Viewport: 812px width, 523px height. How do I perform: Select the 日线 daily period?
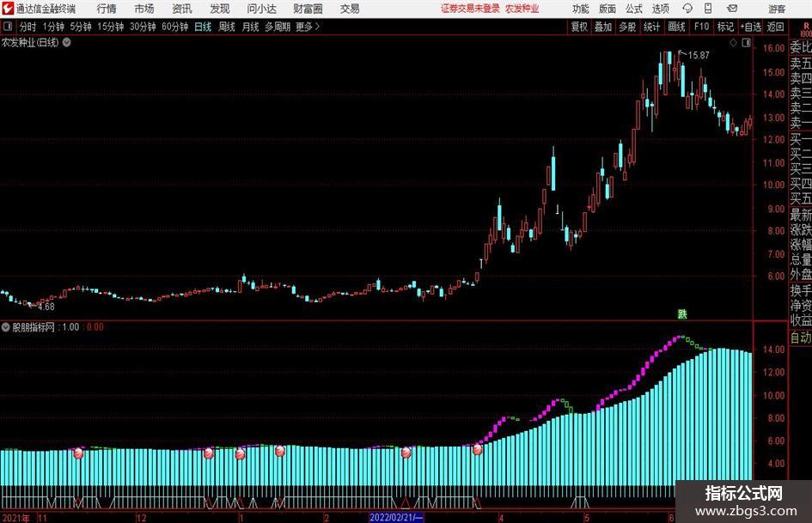[x=203, y=27]
